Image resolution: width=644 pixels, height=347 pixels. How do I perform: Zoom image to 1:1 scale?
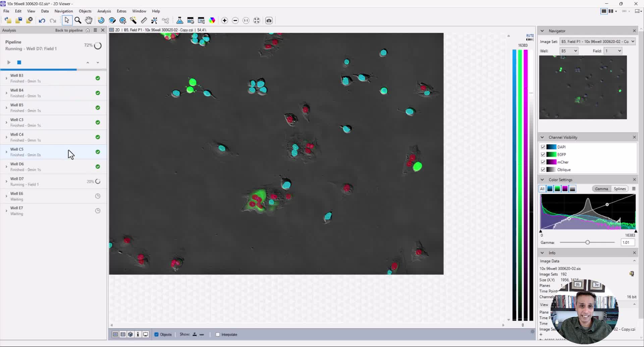pyautogui.click(x=246, y=20)
